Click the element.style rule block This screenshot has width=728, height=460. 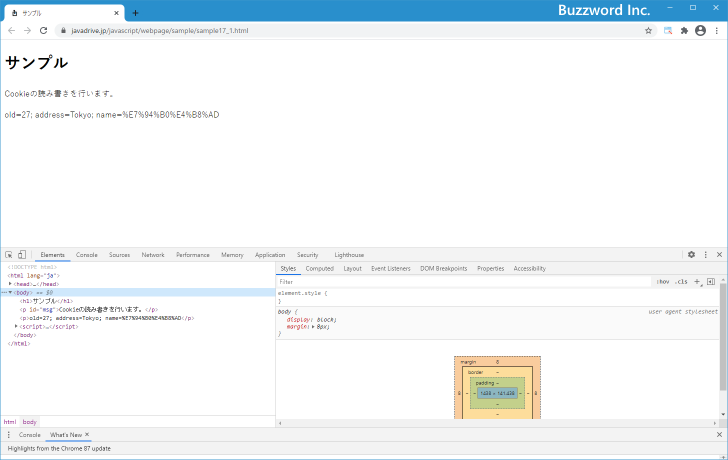498,297
